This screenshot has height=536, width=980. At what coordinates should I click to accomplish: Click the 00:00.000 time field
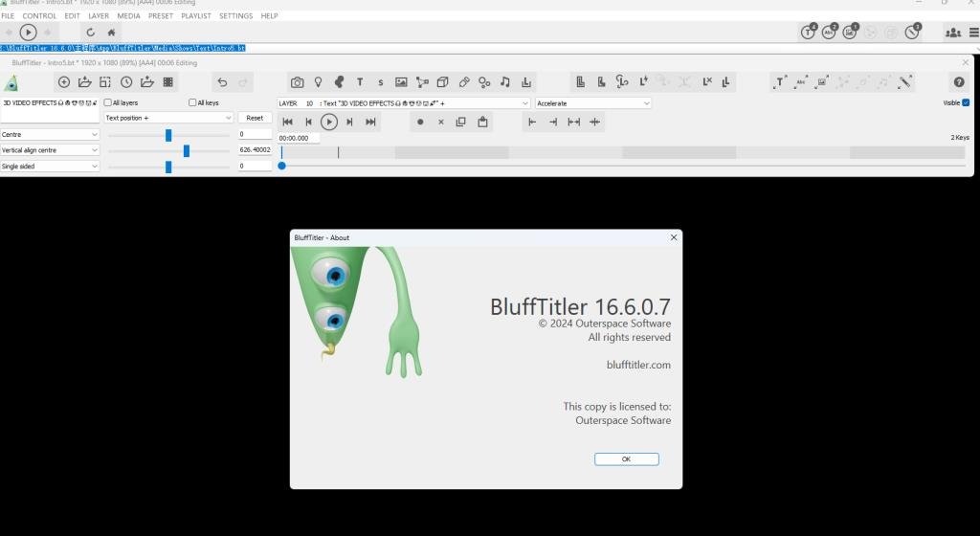tap(299, 138)
